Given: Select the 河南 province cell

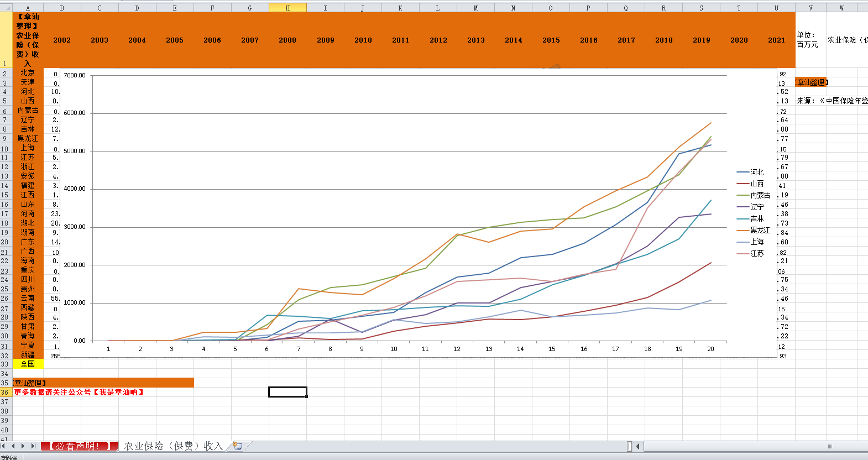Looking at the screenshot, I should click(x=28, y=213).
